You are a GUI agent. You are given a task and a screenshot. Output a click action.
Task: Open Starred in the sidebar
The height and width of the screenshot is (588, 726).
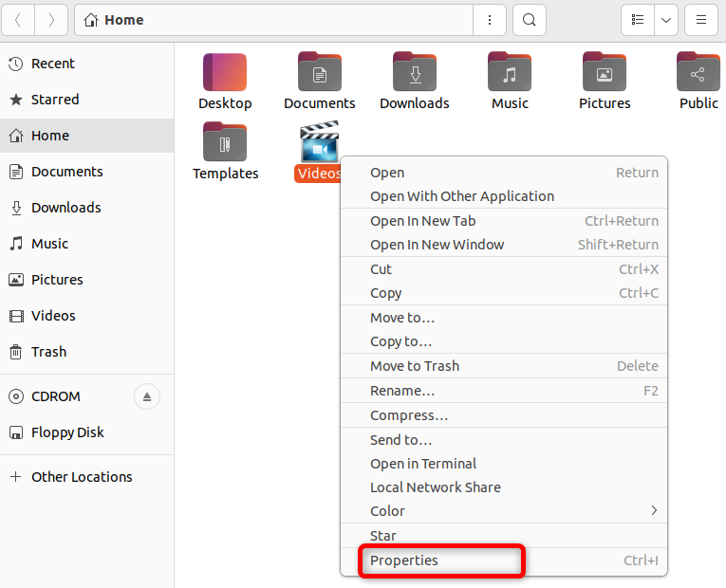point(87,100)
